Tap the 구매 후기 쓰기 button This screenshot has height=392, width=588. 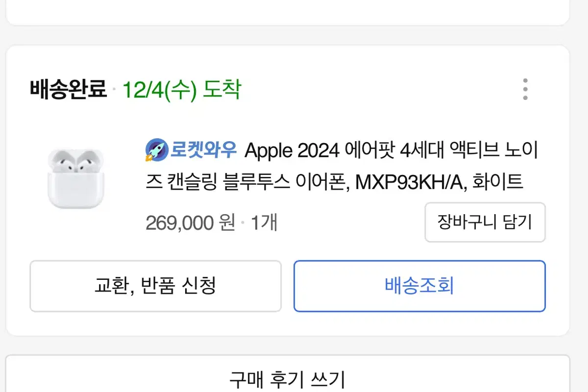(x=288, y=378)
